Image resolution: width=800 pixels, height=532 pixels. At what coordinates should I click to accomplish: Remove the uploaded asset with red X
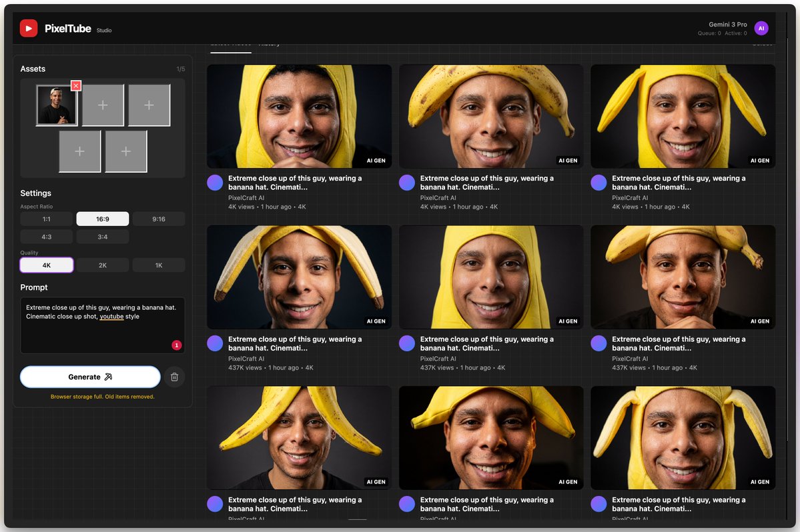pyautogui.click(x=76, y=85)
